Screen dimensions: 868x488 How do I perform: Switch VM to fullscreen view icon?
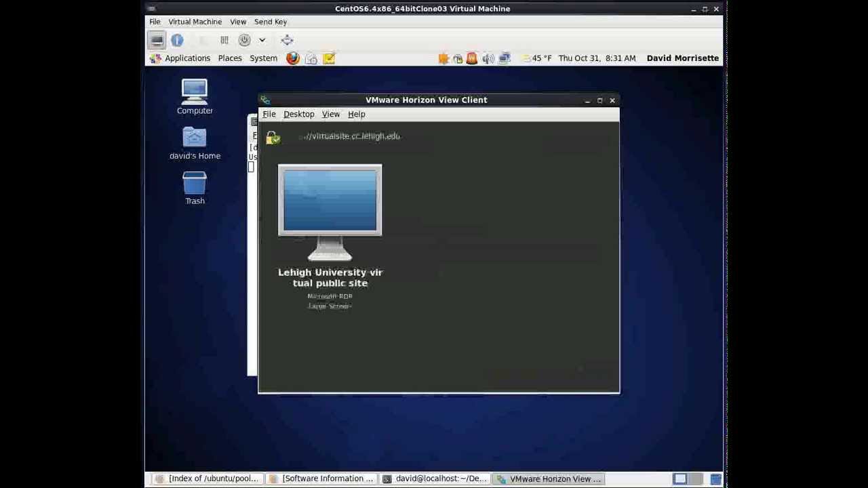point(287,40)
